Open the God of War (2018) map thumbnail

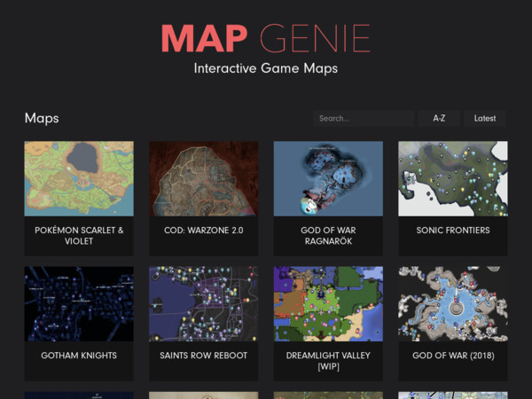click(x=453, y=304)
